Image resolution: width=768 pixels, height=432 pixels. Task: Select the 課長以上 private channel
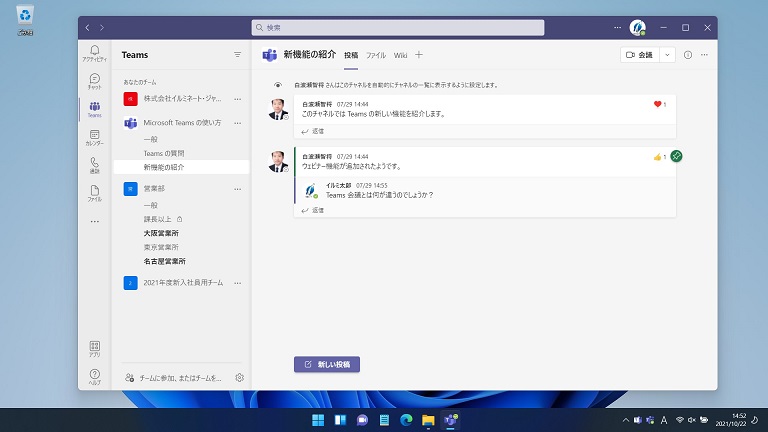(x=163, y=219)
